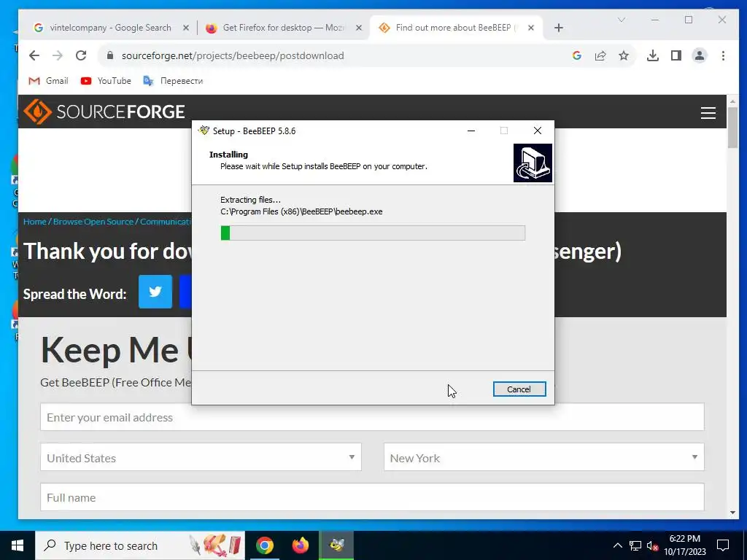This screenshot has height=560, width=747.
Task: Click the Enter your email address field
Action: pos(372,417)
